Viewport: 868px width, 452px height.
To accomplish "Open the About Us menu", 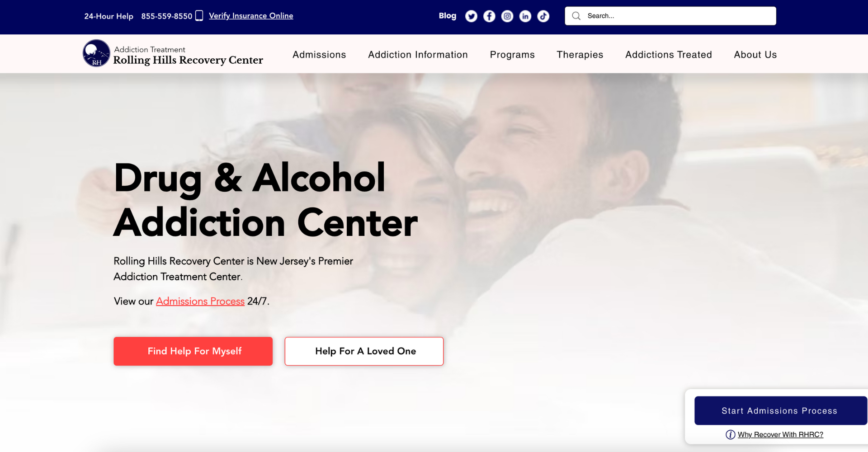I will (x=755, y=55).
